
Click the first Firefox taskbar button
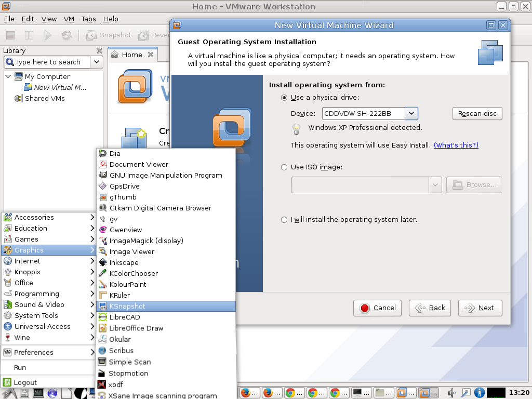(249, 393)
